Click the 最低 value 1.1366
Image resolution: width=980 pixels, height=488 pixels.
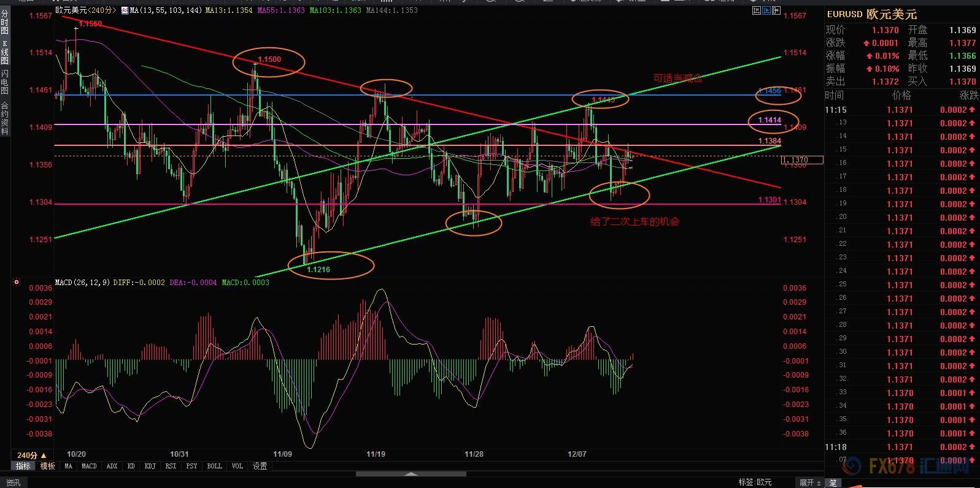point(962,56)
